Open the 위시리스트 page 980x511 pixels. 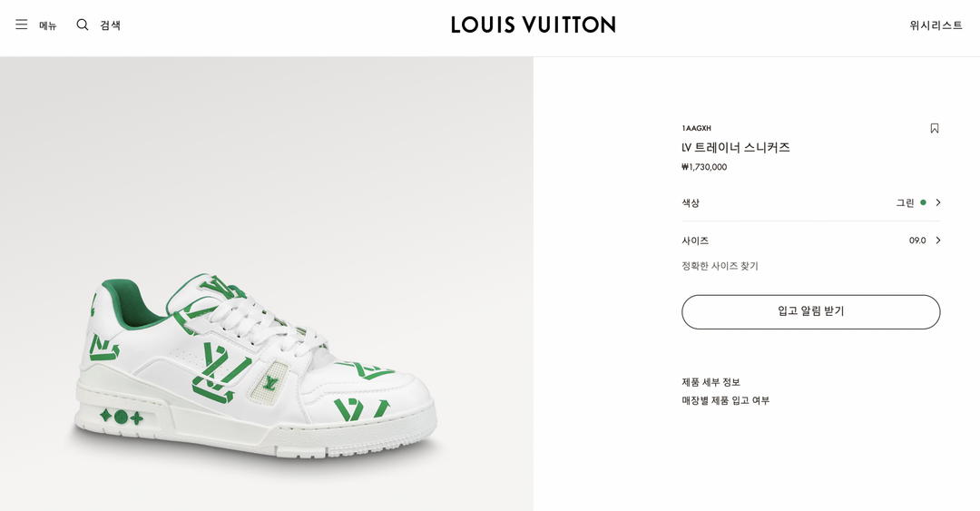tap(936, 25)
